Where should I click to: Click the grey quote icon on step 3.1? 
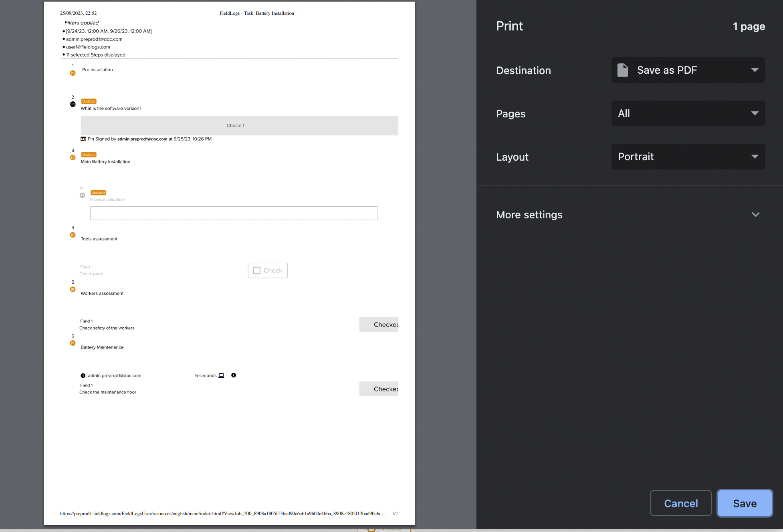82,195
